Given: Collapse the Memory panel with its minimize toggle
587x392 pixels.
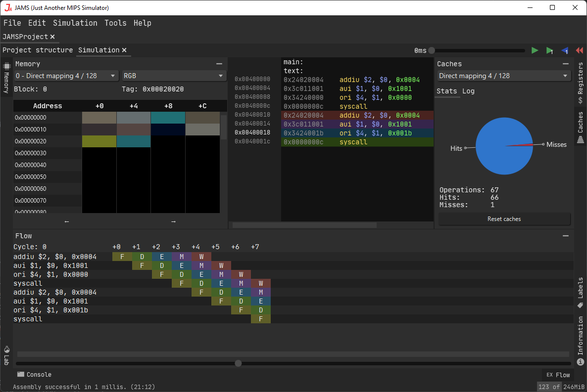Looking at the screenshot, I should point(219,63).
